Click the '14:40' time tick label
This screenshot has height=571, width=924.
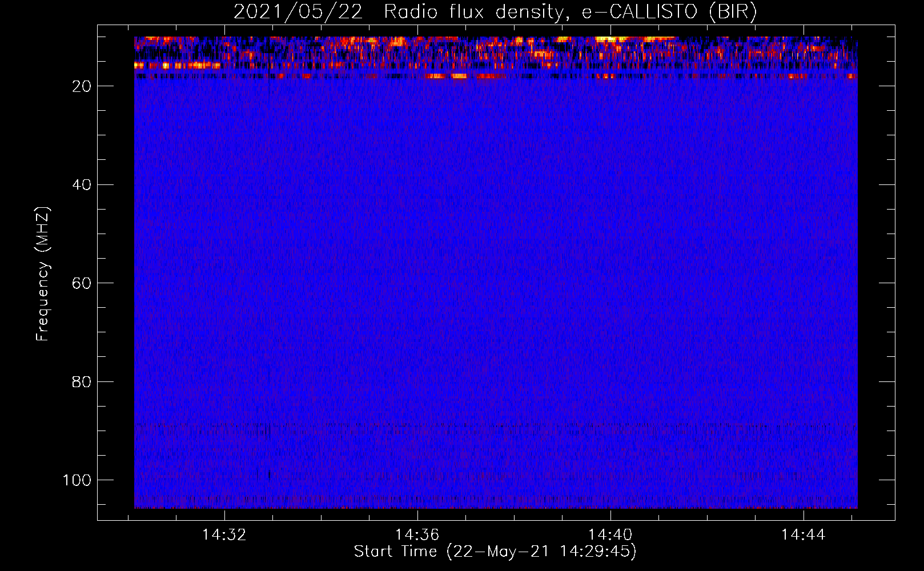click(x=610, y=534)
